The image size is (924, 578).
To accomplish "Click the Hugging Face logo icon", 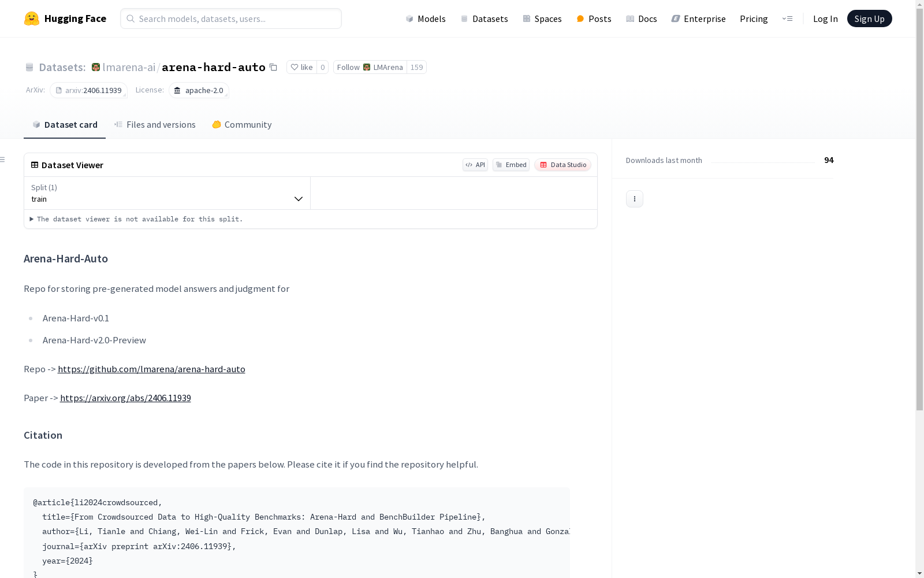I will point(32,18).
